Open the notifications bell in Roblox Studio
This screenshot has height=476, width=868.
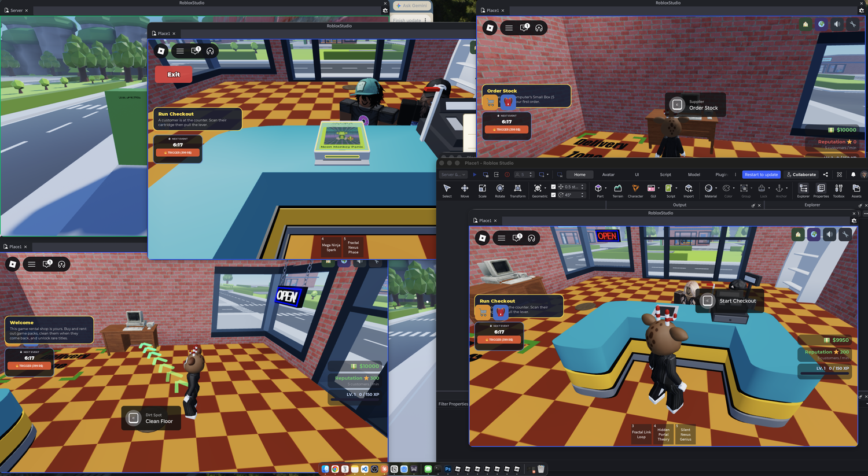[853, 175]
